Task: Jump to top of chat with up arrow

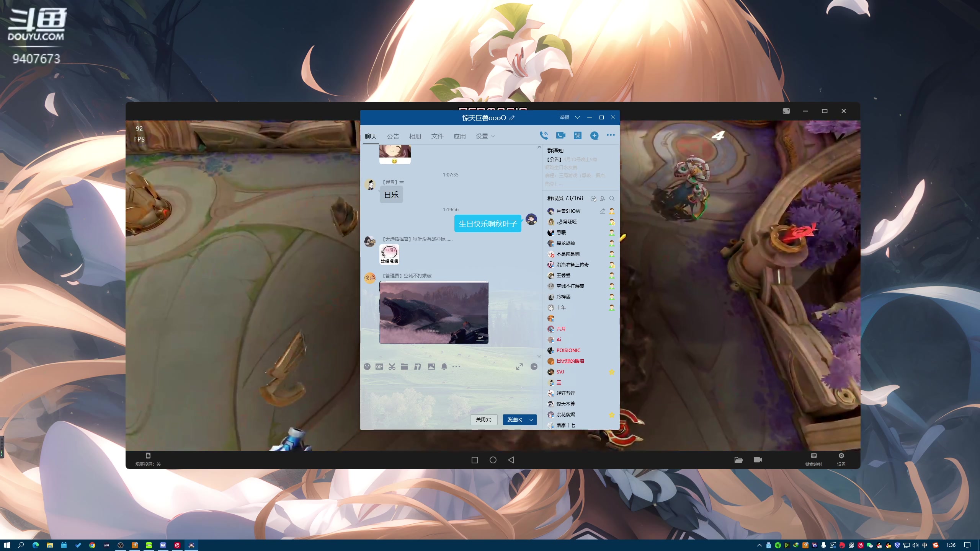Action: click(x=539, y=147)
